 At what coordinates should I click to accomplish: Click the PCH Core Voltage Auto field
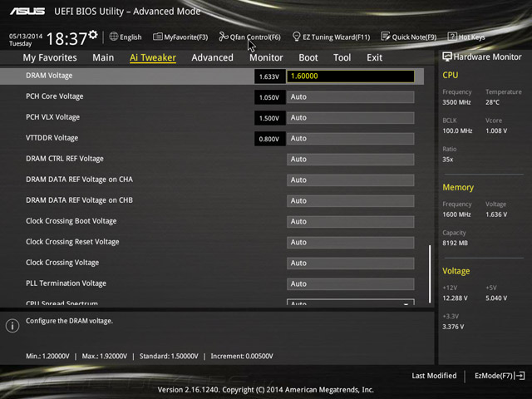coord(351,97)
